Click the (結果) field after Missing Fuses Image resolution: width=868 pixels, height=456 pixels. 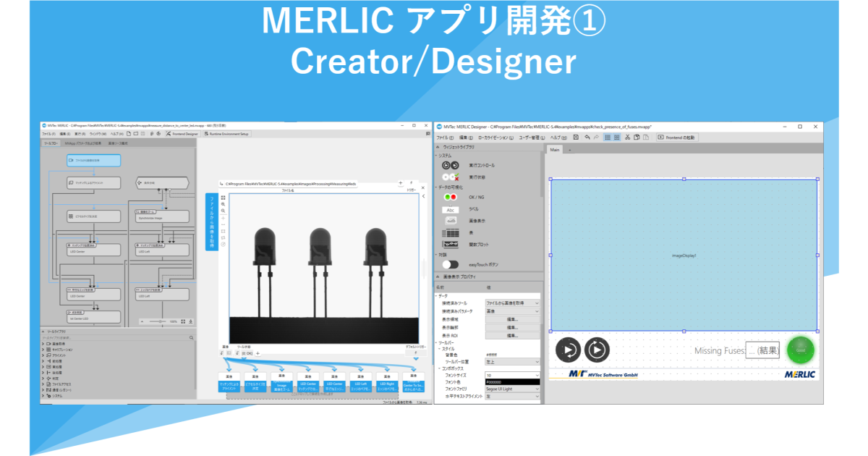tap(763, 350)
